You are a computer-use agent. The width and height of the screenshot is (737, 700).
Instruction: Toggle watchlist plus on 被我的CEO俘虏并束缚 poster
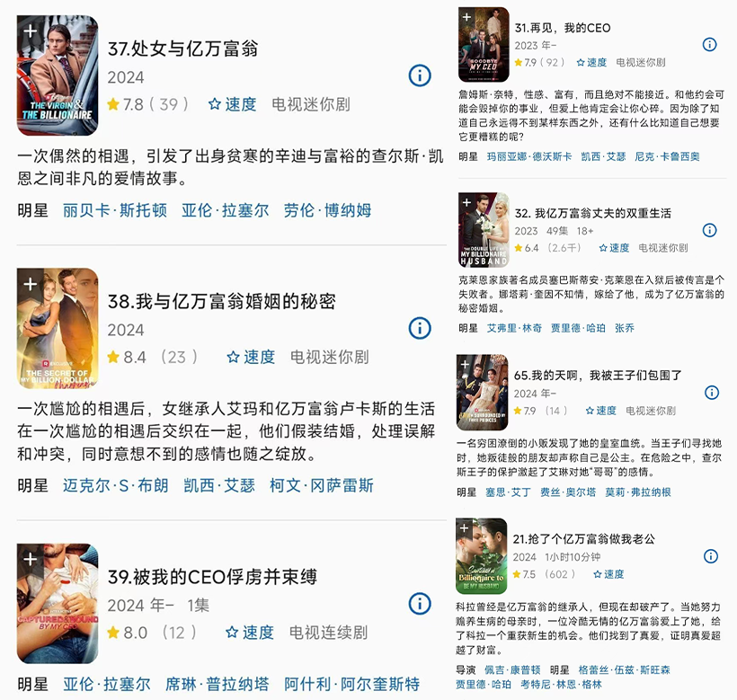pyautogui.click(x=31, y=559)
